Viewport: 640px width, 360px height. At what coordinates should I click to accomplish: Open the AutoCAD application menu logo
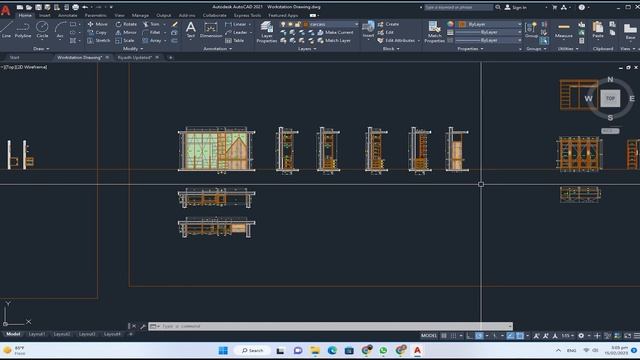(5, 10)
